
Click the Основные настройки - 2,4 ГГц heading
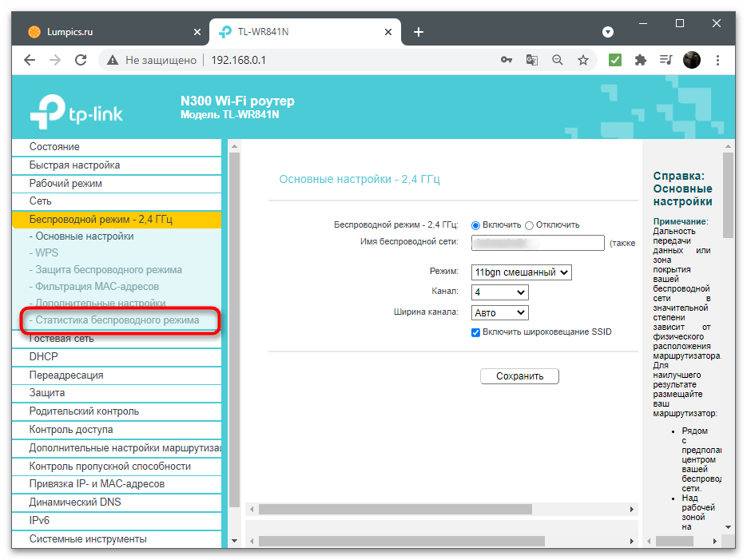(x=360, y=180)
